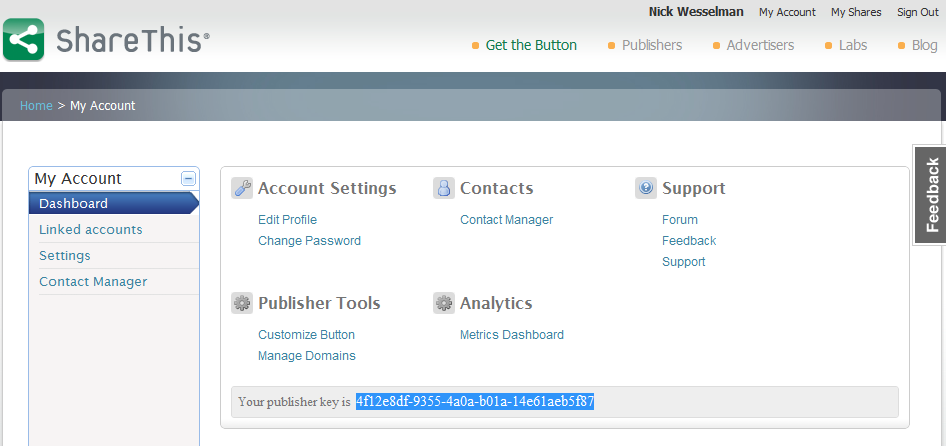Go to Settings in the sidebar
The width and height of the screenshot is (946, 446).
click(65, 256)
